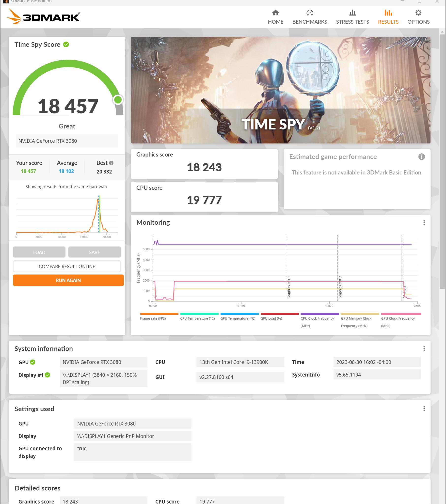Screen dimensions: 446x504
Task: Click CPU score value 19 777
Action: tap(204, 200)
